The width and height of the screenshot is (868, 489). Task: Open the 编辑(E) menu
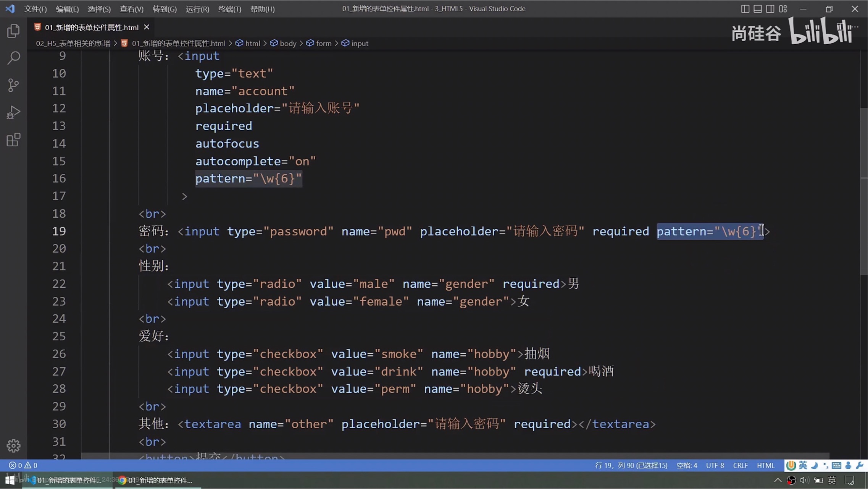click(x=67, y=9)
